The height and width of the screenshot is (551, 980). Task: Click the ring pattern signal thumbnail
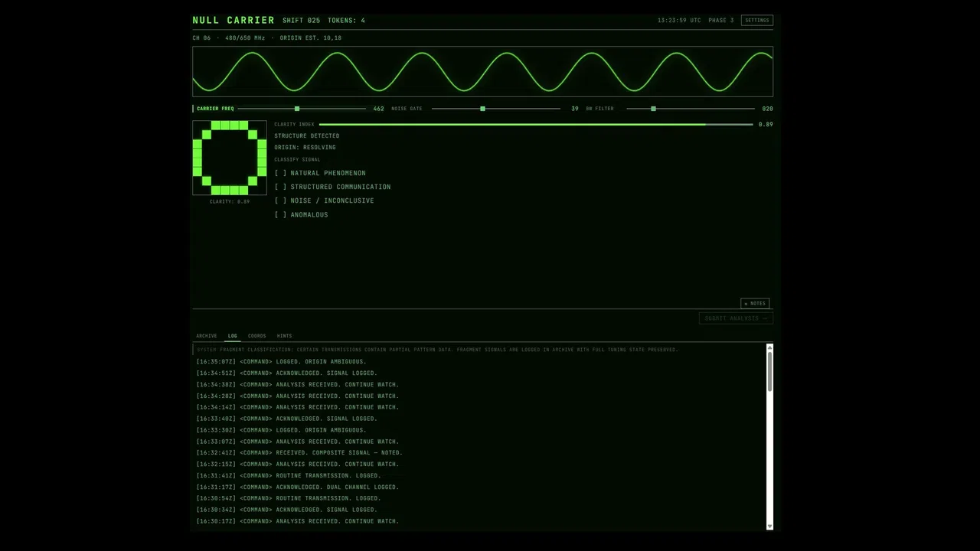coord(230,158)
